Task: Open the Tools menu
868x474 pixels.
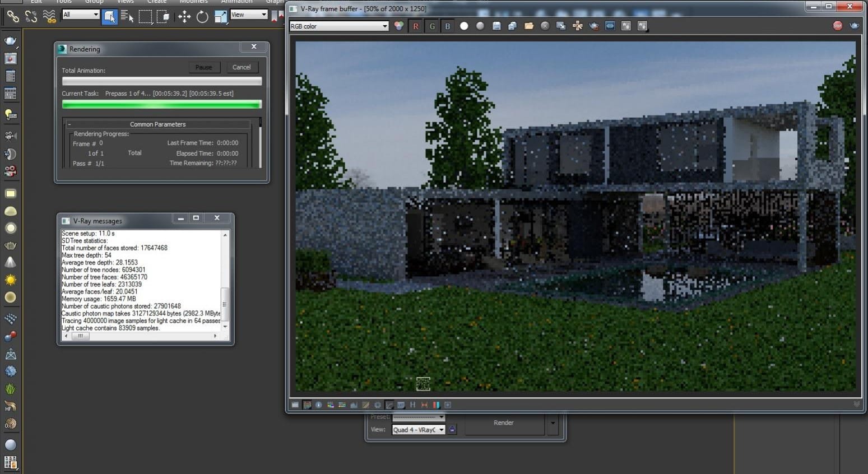Action: [x=63, y=2]
